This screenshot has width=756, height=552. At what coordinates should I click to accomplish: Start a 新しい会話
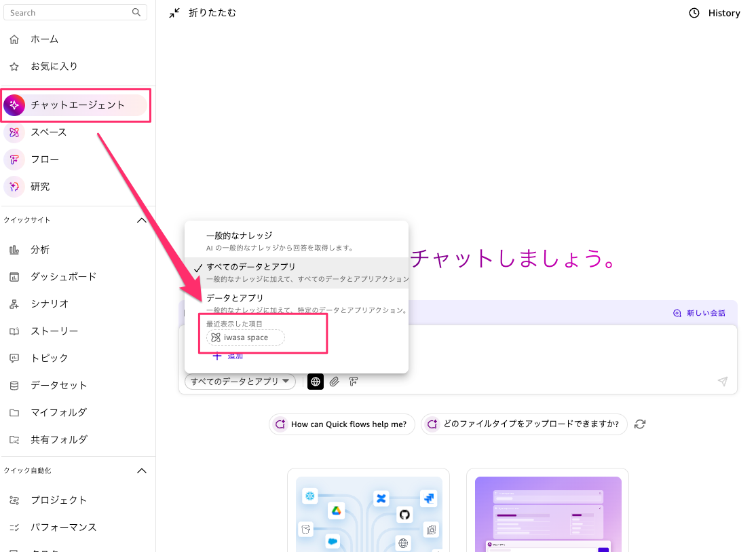699,313
